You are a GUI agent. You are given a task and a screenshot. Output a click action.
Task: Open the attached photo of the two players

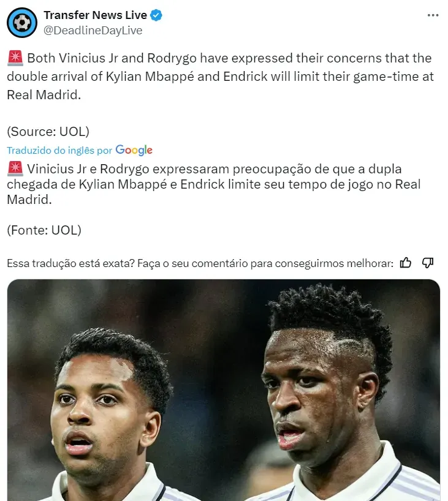point(224,390)
